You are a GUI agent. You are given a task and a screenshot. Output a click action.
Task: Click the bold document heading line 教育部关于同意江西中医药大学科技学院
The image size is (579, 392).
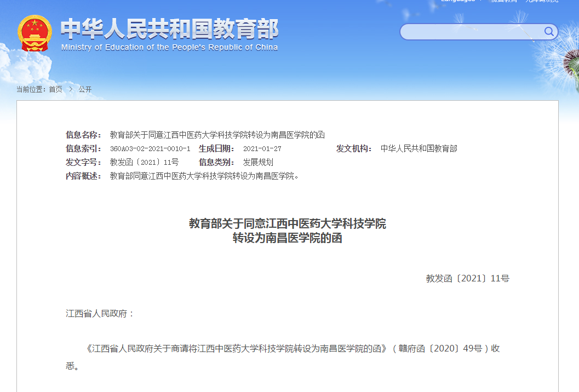287,224
